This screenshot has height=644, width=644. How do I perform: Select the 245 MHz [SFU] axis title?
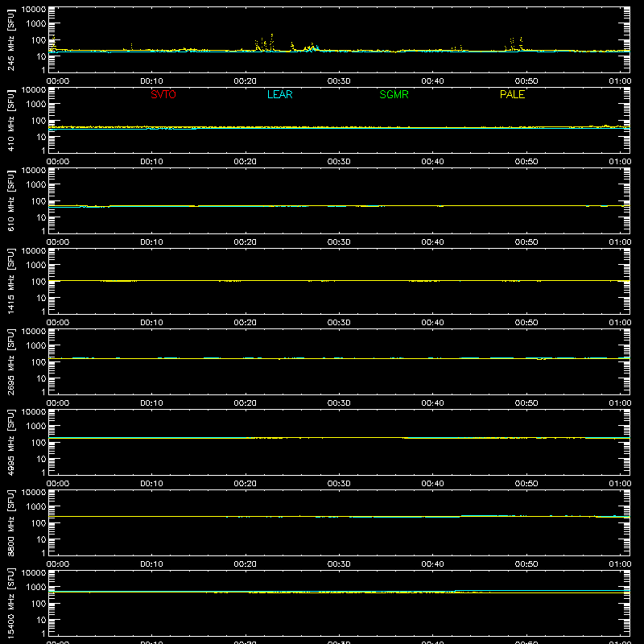(10, 39)
